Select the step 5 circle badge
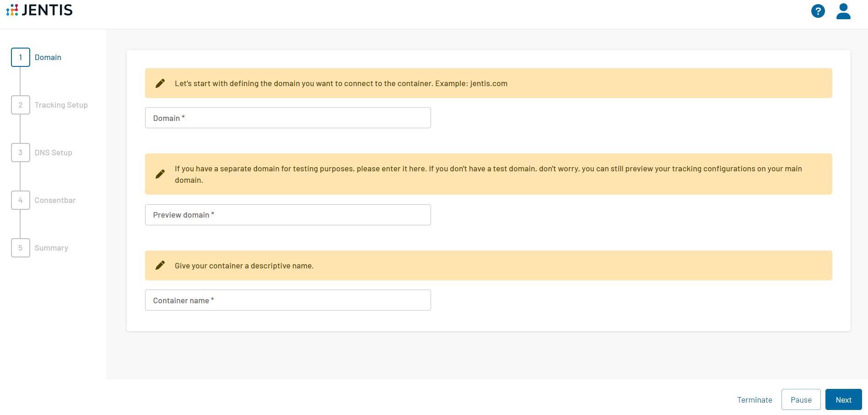The height and width of the screenshot is (415, 868). tap(20, 248)
